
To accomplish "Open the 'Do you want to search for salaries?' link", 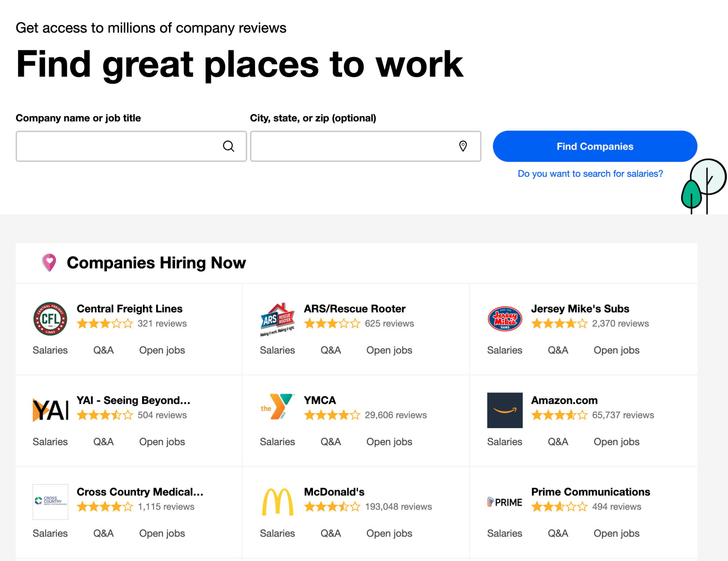I will pos(590,174).
